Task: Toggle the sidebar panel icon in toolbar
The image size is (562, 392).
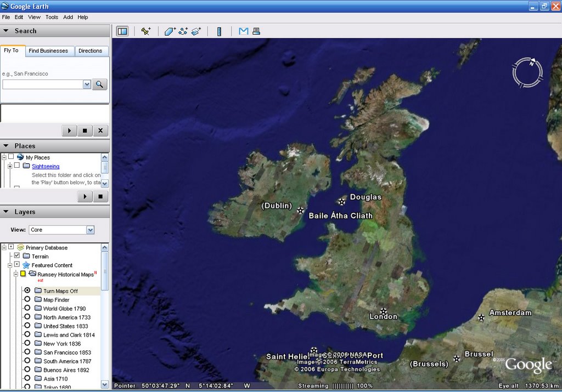Action: coord(122,31)
